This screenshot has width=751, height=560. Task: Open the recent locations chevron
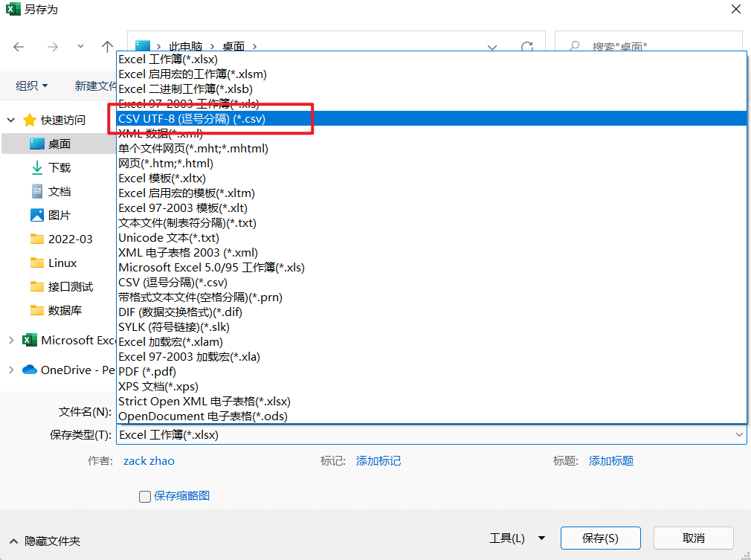80,46
